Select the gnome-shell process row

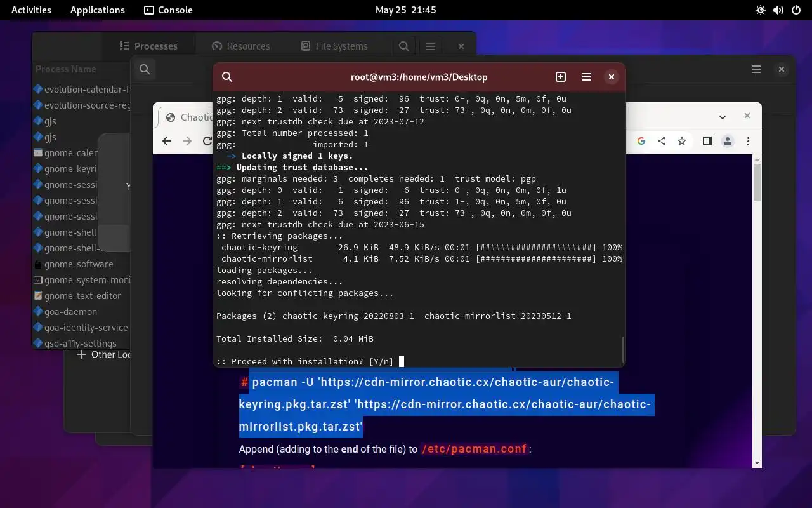click(65, 232)
